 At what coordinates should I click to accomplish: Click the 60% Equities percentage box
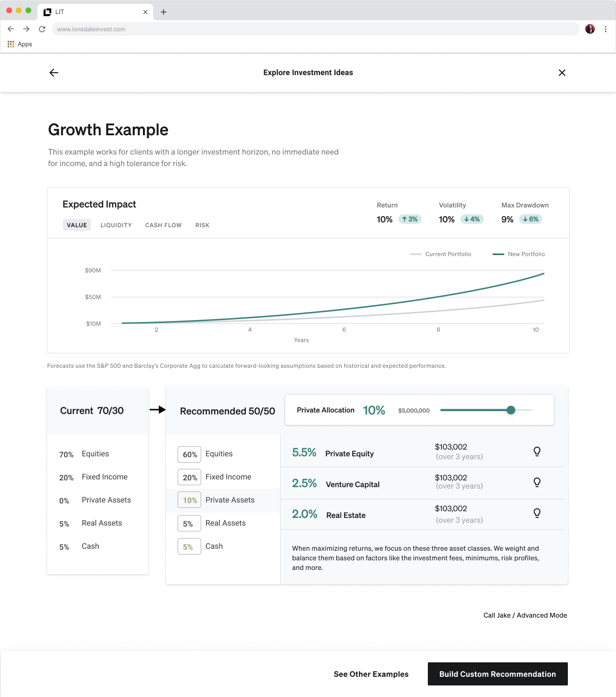189,454
